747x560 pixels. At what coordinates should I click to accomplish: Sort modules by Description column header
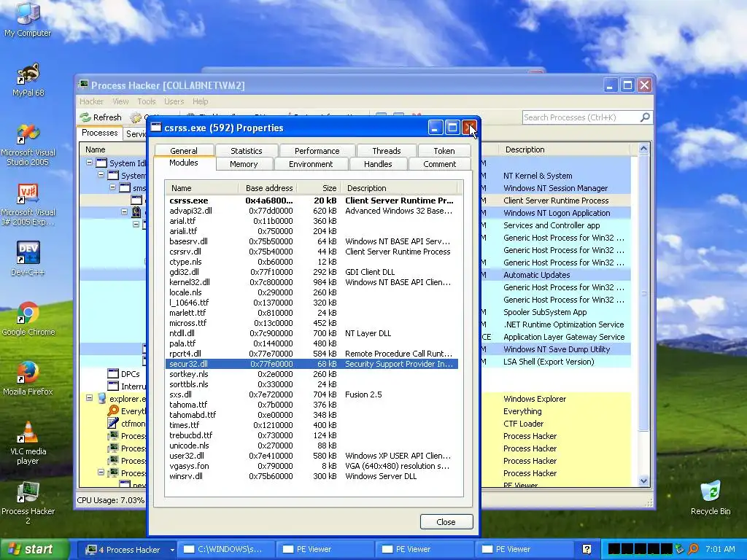tap(400, 188)
